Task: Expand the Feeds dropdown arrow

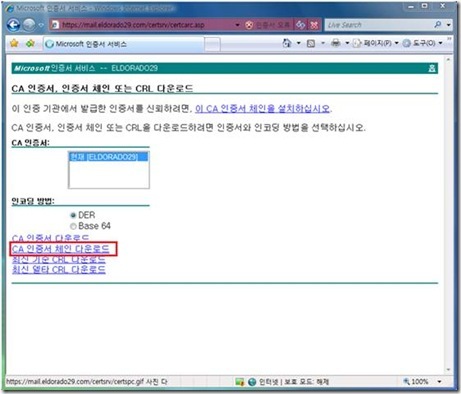Action: (x=323, y=43)
